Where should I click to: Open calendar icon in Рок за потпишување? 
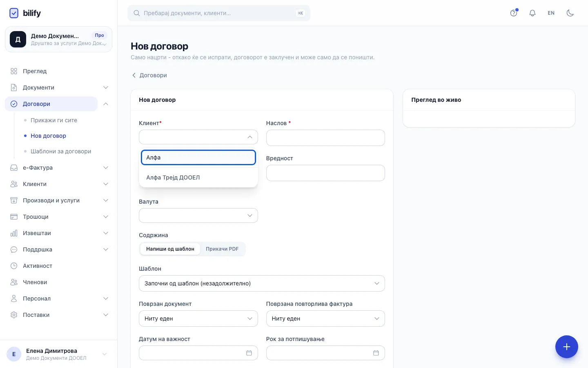point(376,353)
